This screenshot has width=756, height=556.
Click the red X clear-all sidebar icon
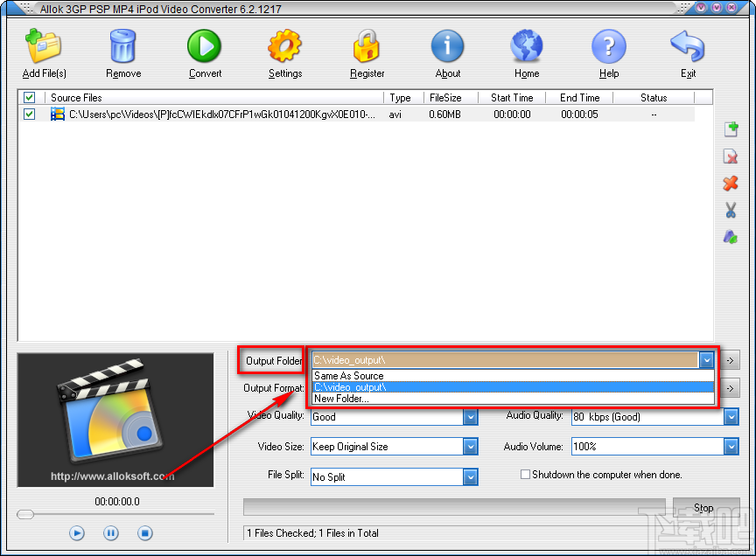(731, 184)
